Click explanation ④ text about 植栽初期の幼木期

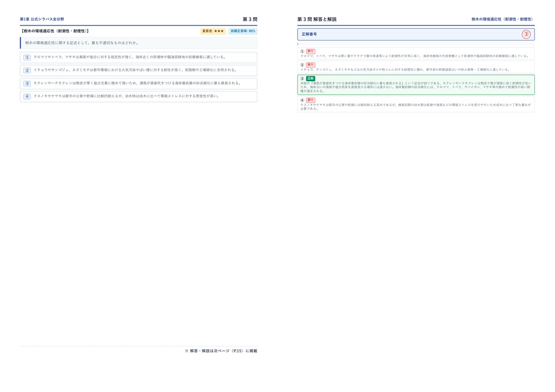[x=416, y=107]
